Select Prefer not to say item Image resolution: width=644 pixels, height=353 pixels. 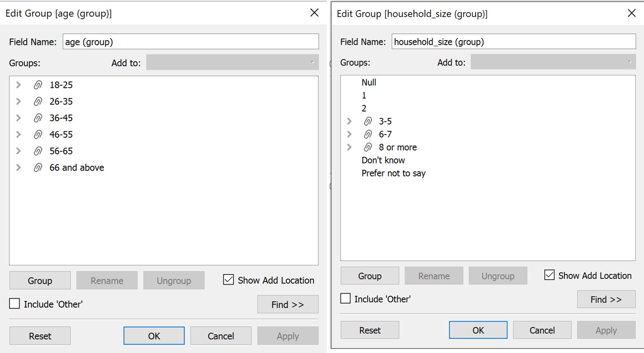(393, 173)
